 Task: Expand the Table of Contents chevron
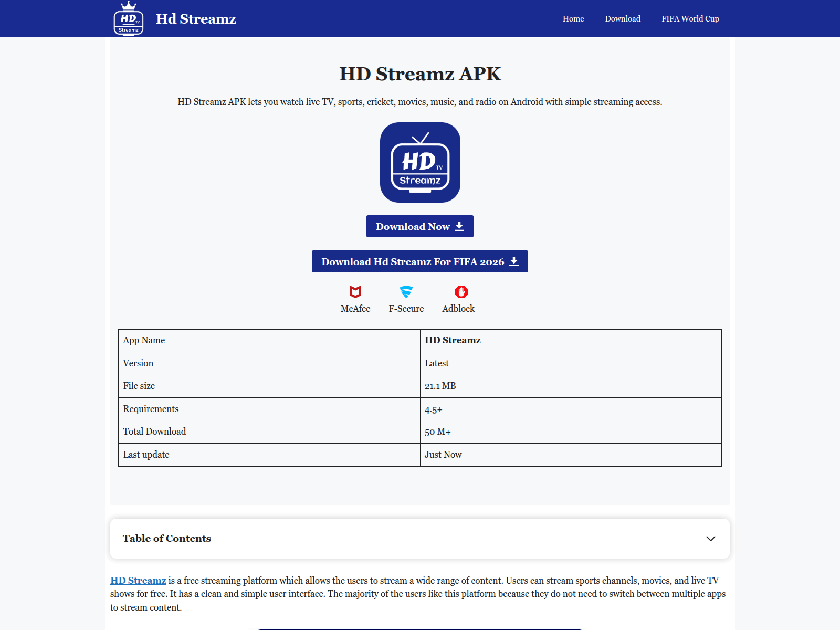coord(711,539)
